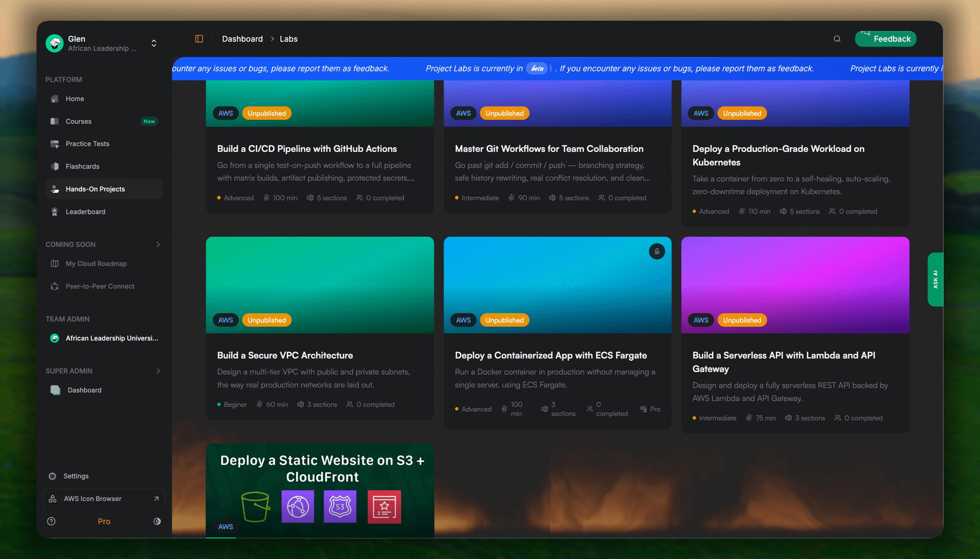Image resolution: width=980 pixels, height=559 pixels.
Task: Expand the Super Admin section chevron
Action: 158,371
